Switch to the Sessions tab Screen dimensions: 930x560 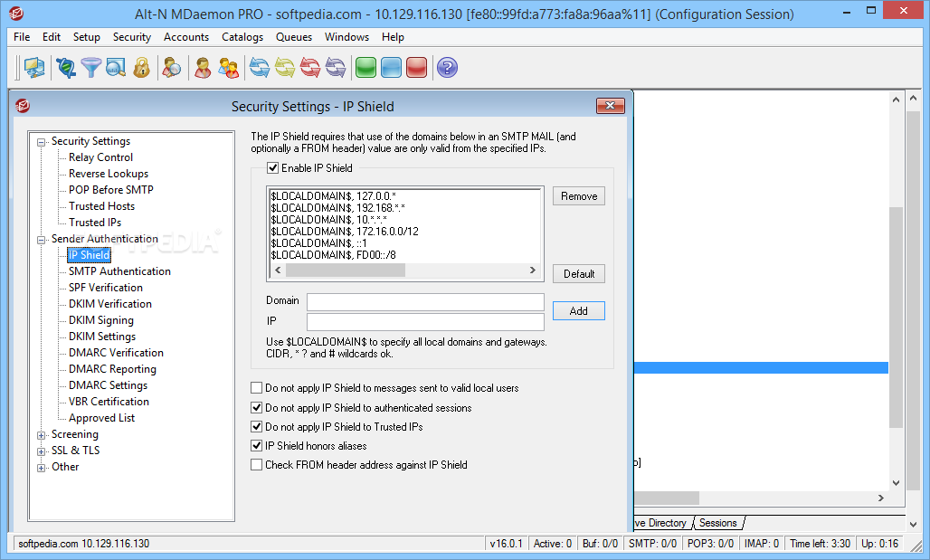click(717, 523)
